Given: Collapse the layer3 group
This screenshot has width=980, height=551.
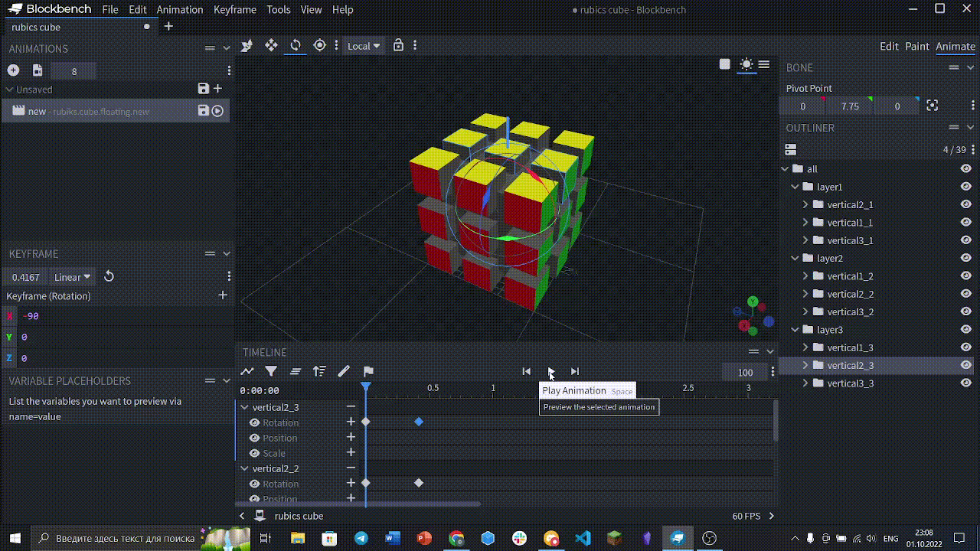Looking at the screenshot, I should tap(795, 330).
